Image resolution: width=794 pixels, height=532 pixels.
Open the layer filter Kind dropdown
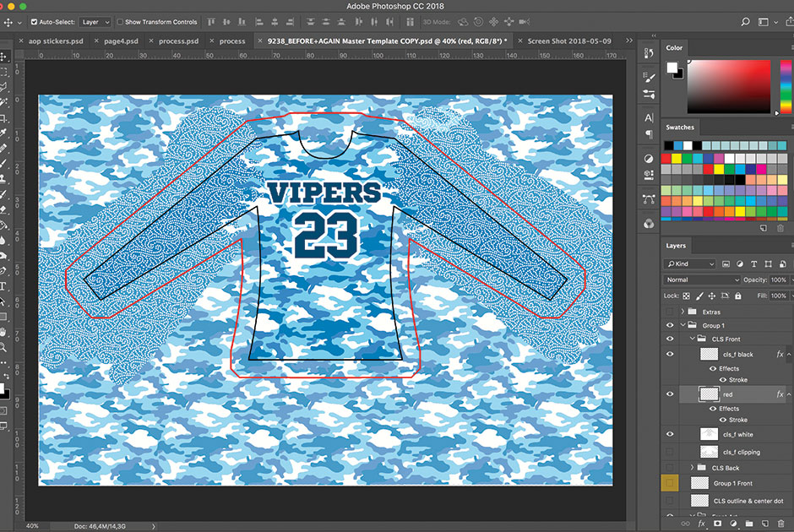coord(690,263)
